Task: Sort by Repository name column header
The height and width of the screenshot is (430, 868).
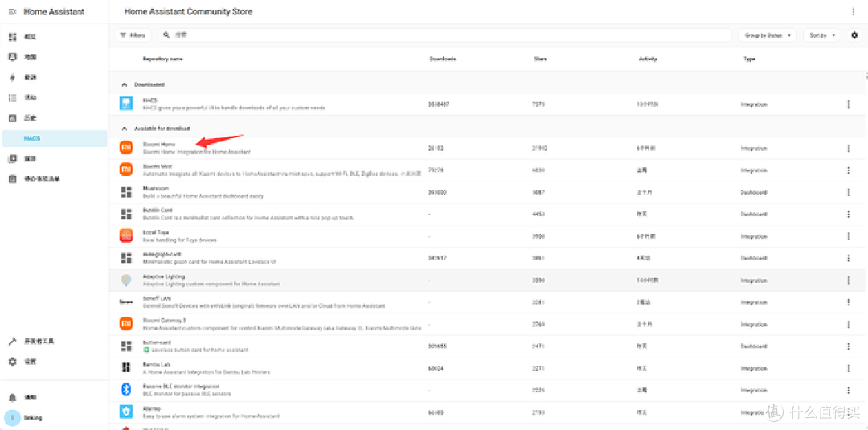Action: pos(162,59)
